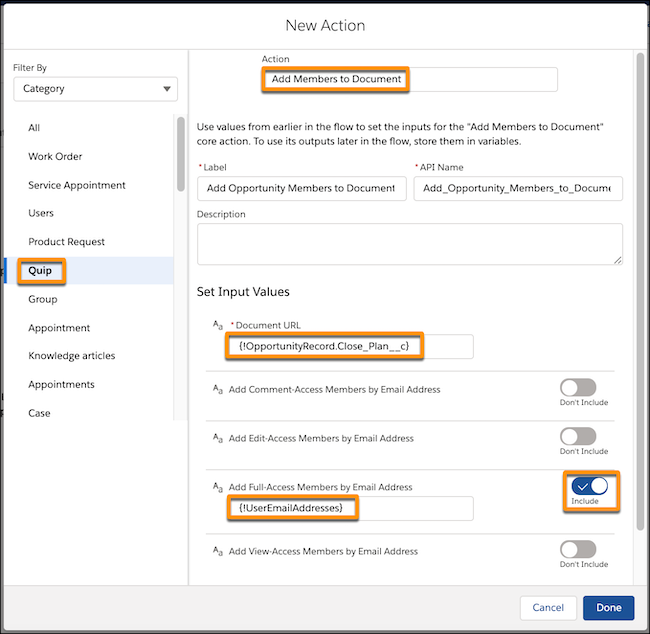The height and width of the screenshot is (634, 650).
Task: Select the Work Order category
Action: (x=55, y=156)
